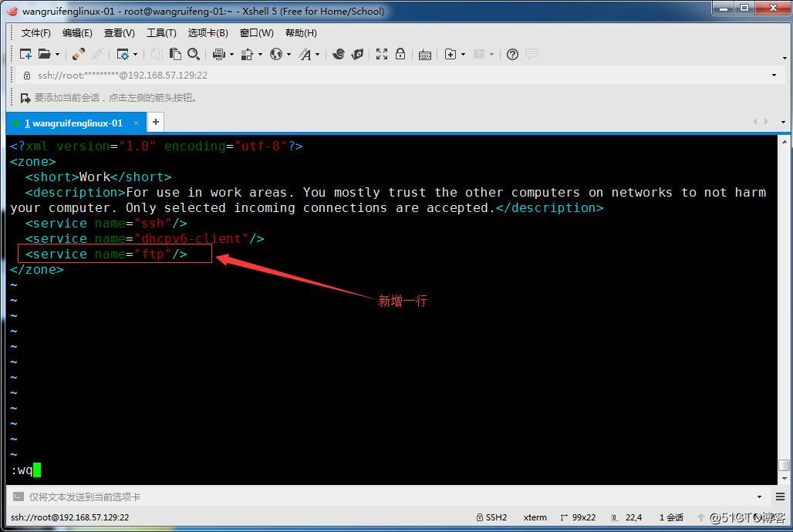The image size is (793, 532).
Task: Close the wangruifenglinux-01 tab
Action: click(136, 123)
